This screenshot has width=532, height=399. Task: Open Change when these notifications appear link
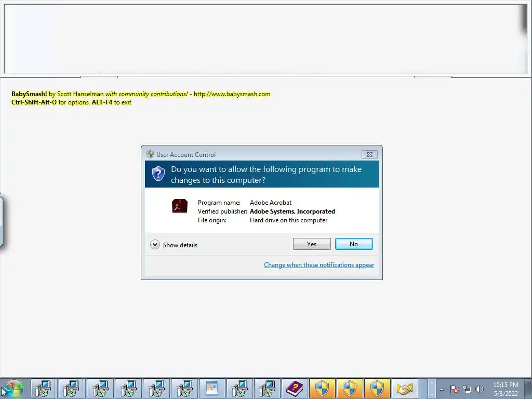pyautogui.click(x=319, y=265)
